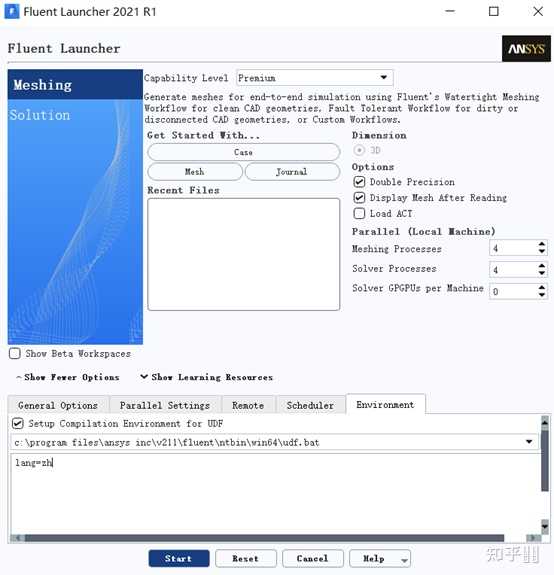
Task: Click the horizontal scrollbar left arrow
Action: click(x=17, y=538)
